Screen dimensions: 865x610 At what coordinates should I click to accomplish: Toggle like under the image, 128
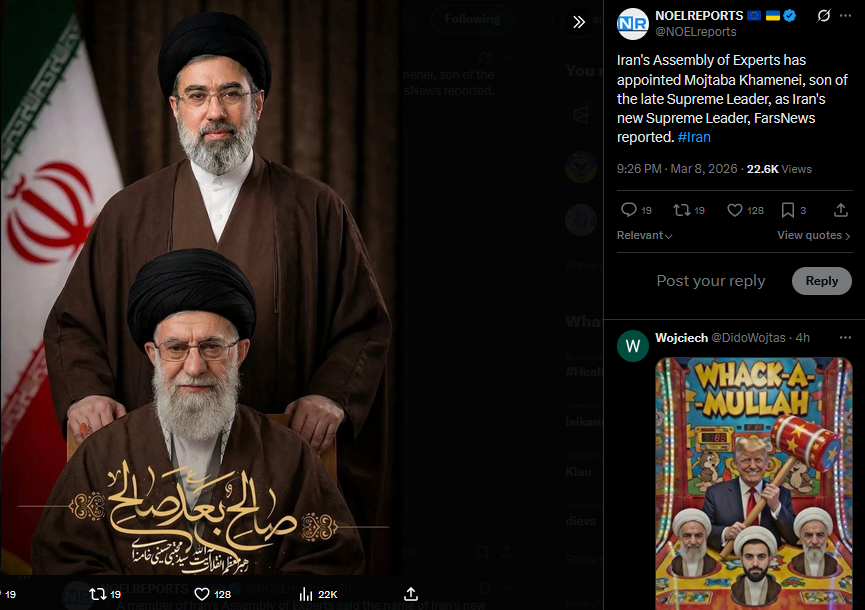pos(212,594)
